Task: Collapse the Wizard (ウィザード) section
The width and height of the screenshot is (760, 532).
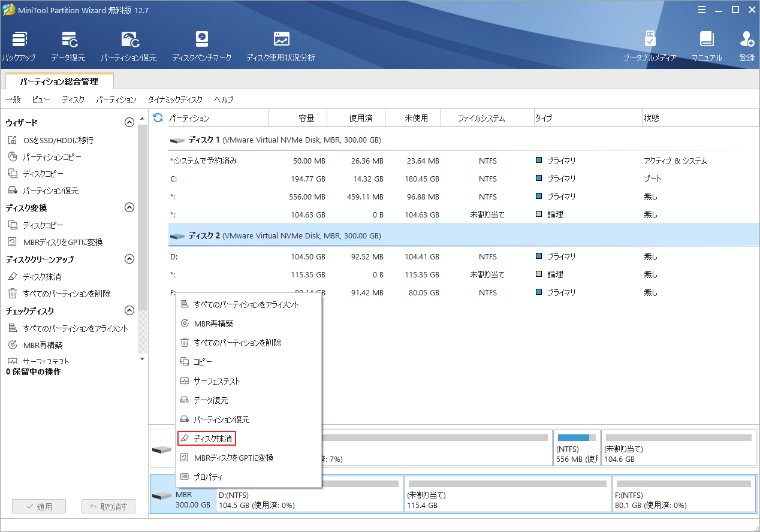Action: 129,122
